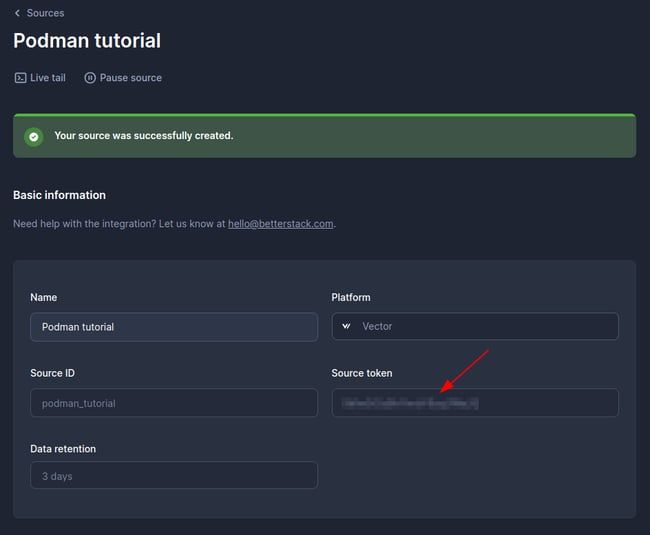
Task: Pause source via its text label
Action: coord(130,78)
